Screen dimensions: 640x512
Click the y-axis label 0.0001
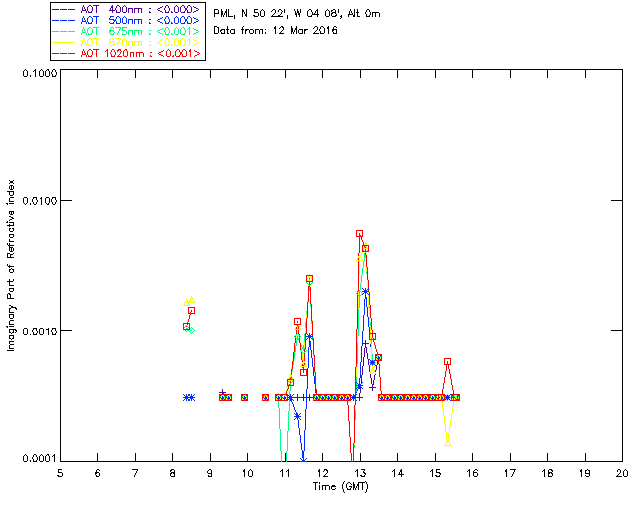pyautogui.click(x=39, y=459)
